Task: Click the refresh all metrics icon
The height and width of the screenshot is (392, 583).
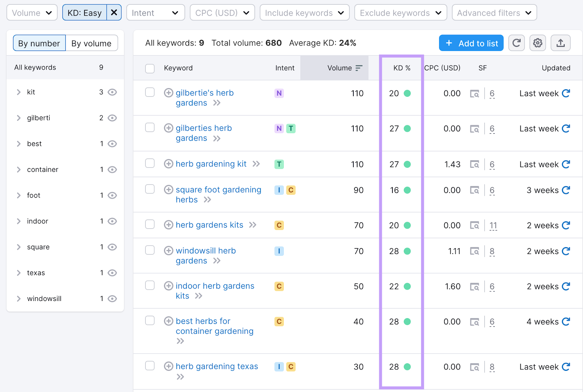Action: click(516, 43)
